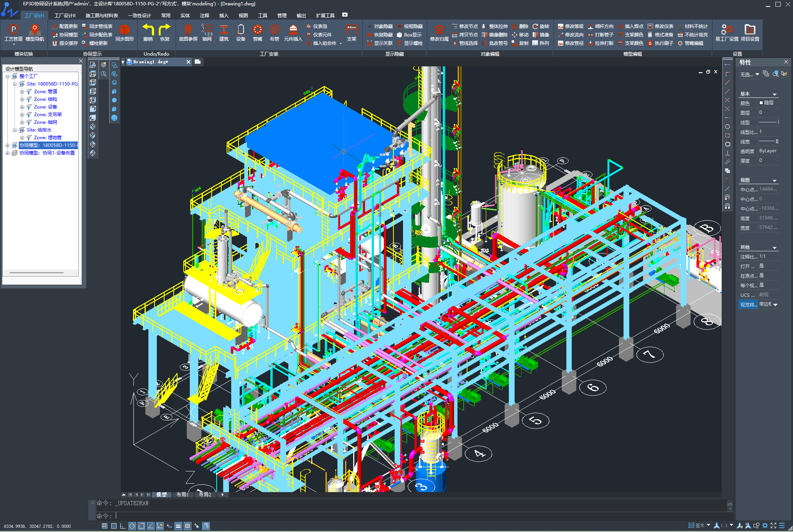Toggle polar tracking in status bar
793x532 pixels.
(x=132, y=526)
